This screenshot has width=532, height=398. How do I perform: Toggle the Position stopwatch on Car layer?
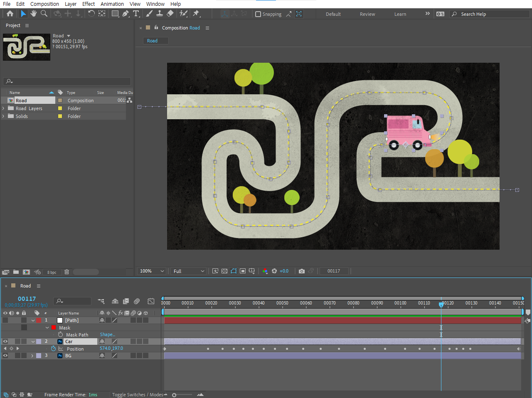[53, 349]
